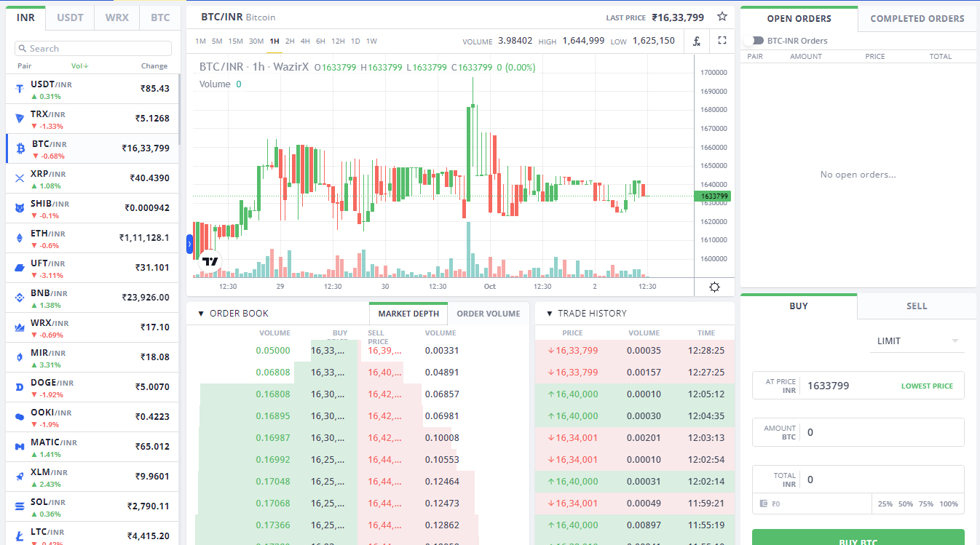Sort market list by Change column
The height and width of the screenshot is (545, 980).
154,66
